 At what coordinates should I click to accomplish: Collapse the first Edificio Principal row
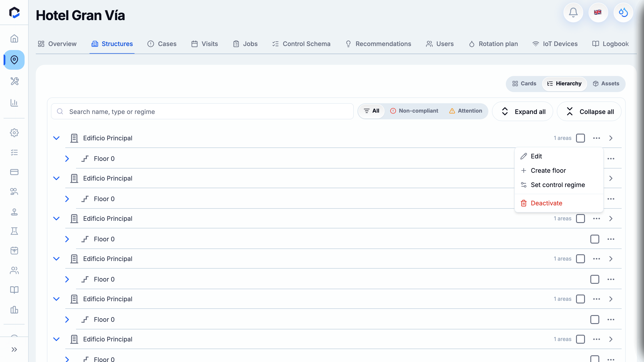pyautogui.click(x=57, y=138)
